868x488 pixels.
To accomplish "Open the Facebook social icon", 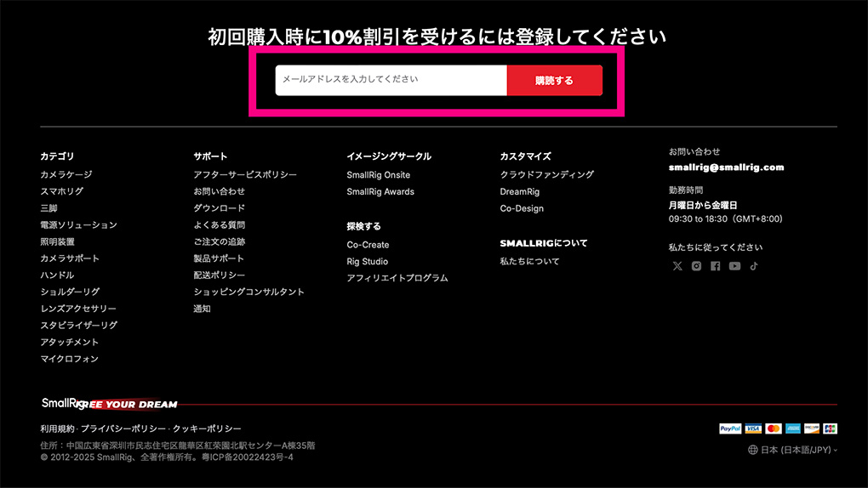I will 715,266.
